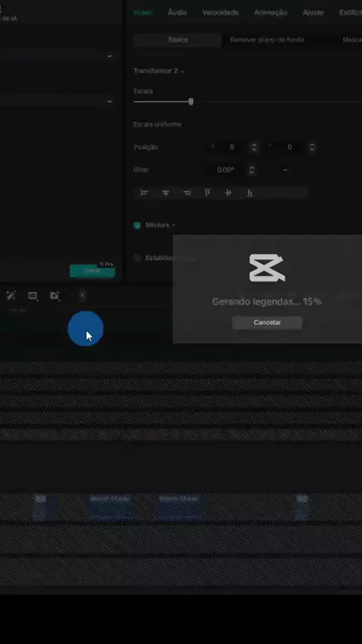Open Remover plano de fundo sub-tab
Viewport: 362px width, 644px height.
pyautogui.click(x=267, y=40)
